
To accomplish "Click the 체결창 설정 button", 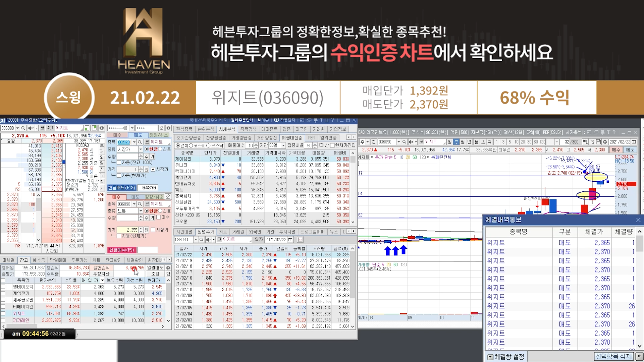I will tap(506, 357).
